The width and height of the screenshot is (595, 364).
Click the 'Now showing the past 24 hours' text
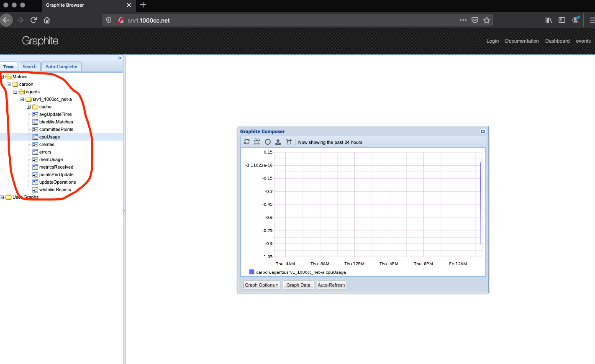click(330, 142)
